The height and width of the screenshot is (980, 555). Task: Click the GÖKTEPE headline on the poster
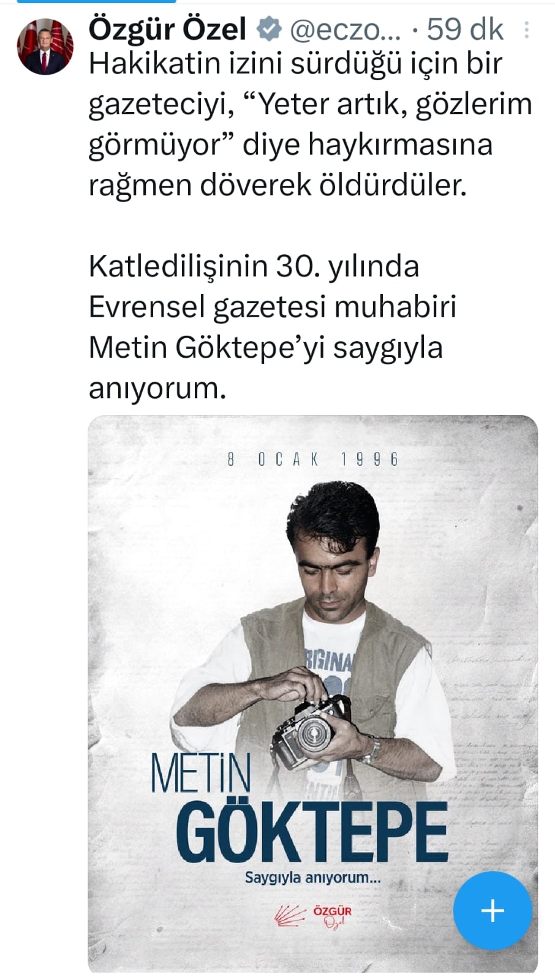point(312,832)
